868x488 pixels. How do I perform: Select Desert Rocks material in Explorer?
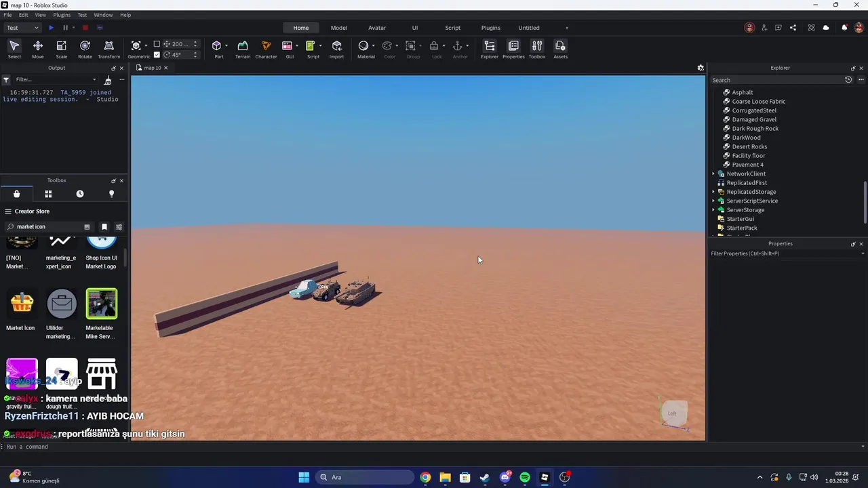[x=749, y=146]
